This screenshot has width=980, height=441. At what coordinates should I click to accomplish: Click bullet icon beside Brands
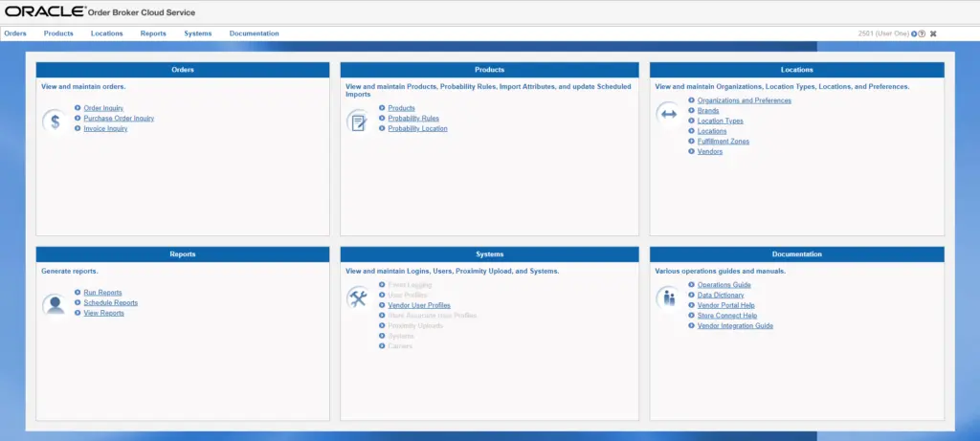691,111
